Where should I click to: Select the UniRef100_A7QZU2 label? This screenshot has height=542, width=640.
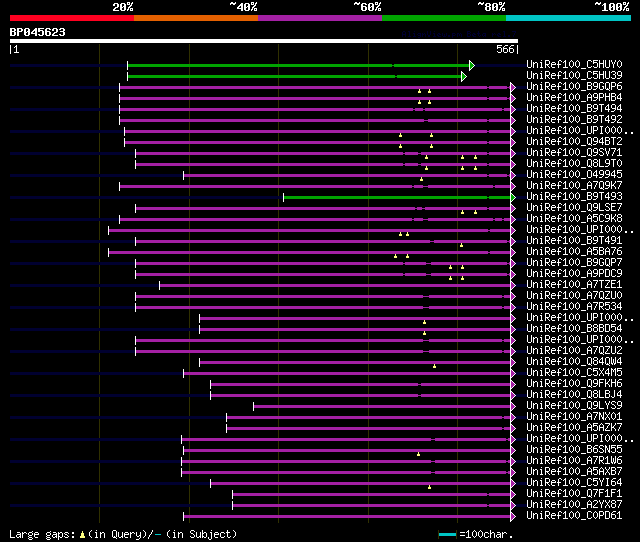(574, 351)
